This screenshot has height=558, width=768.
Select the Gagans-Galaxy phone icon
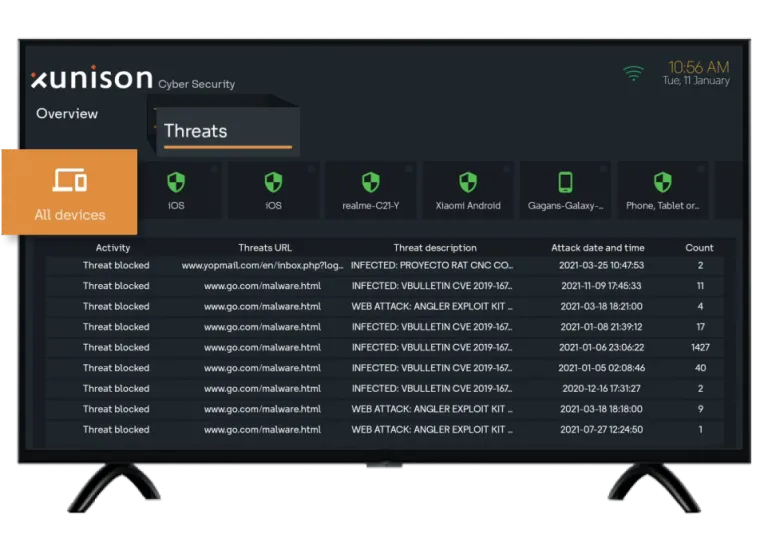click(x=565, y=182)
